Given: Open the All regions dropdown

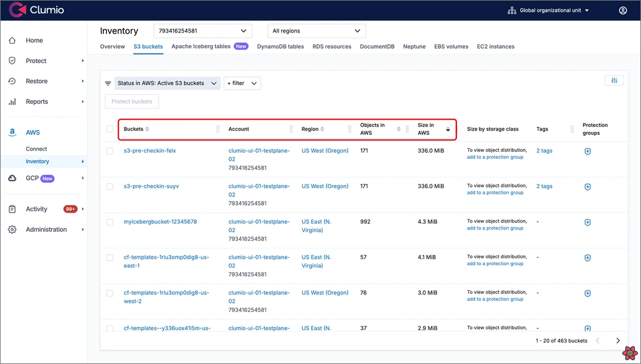Looking at the screenshot, I should point(316,31).
